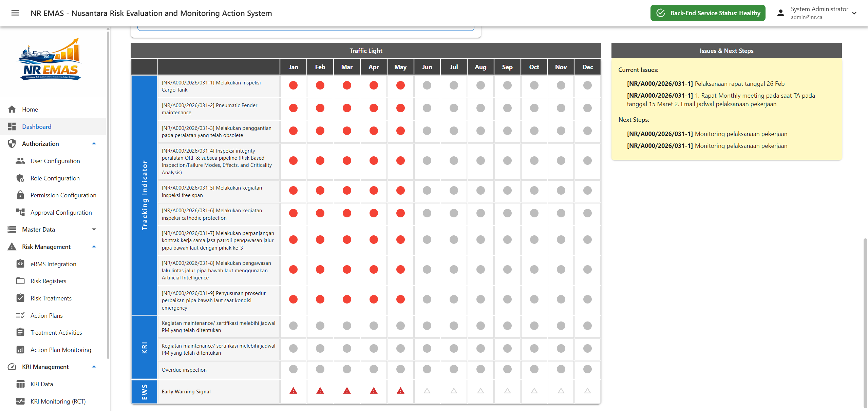The height and width of the screenshot is (411, 868).
Task: Click the "Pelaksanaan rapat tanggal 26 Feb" issue
Action: [740, 83]
